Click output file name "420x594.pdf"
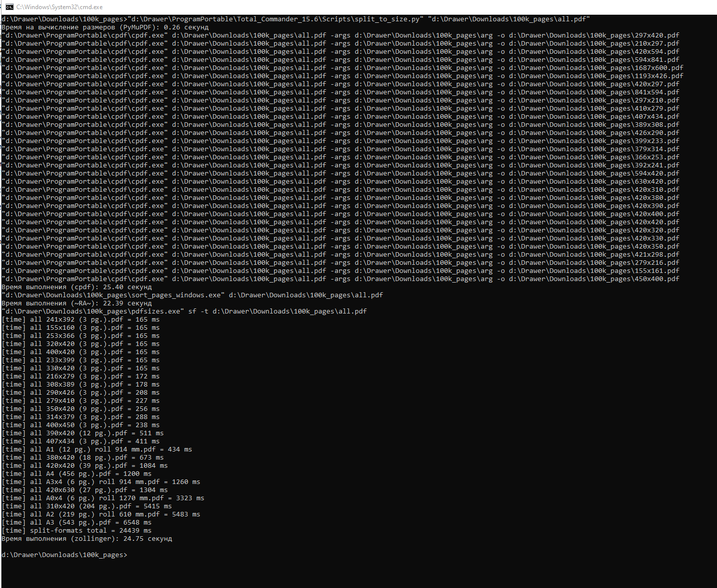 657,52
